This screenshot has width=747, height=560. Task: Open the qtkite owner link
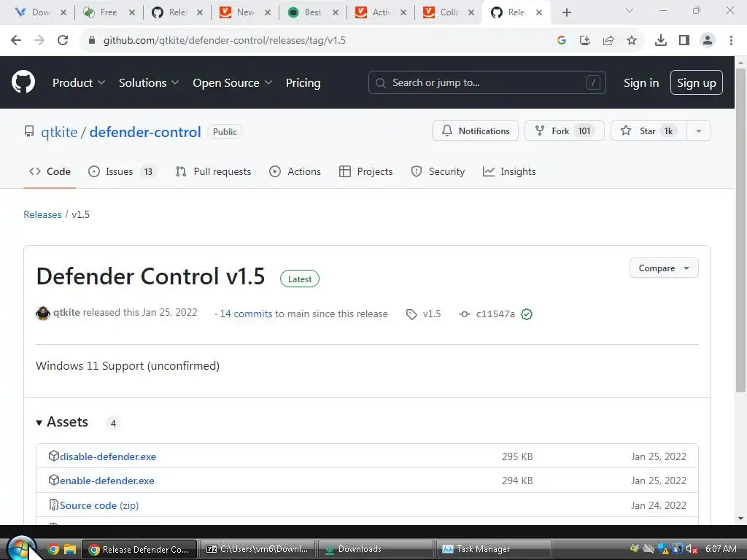pos(59,132)
